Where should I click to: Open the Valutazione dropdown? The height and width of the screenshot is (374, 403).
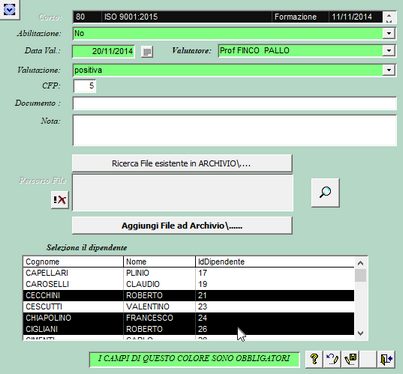click(389, 70)
